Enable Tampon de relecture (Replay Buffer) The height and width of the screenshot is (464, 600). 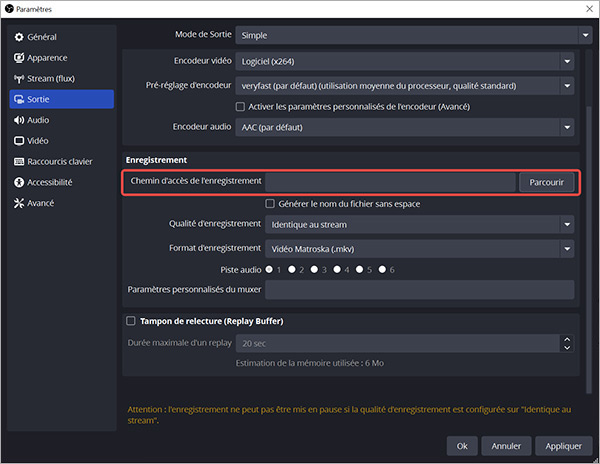pyautogui.click(x=131, y=321)
